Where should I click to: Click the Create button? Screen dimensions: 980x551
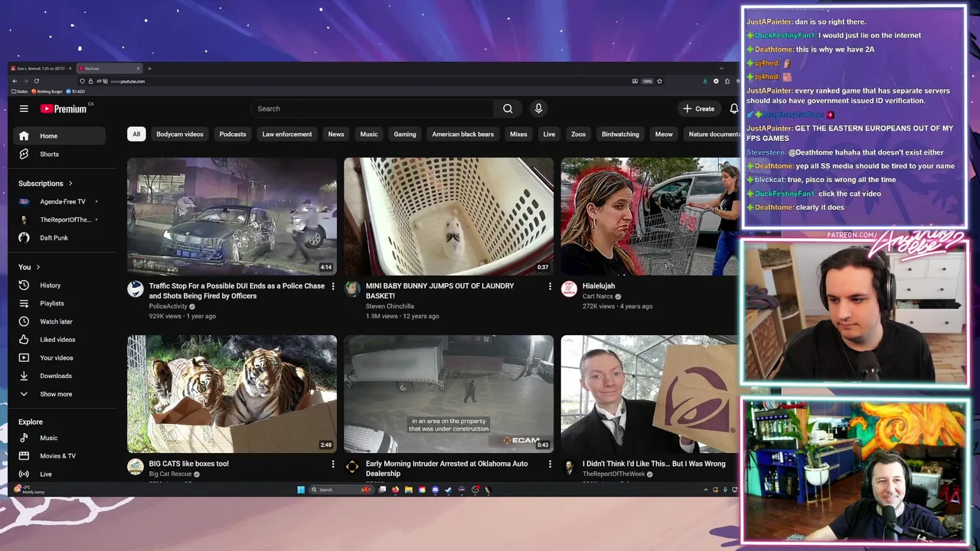pyautogui.click(x=699, y=109)
